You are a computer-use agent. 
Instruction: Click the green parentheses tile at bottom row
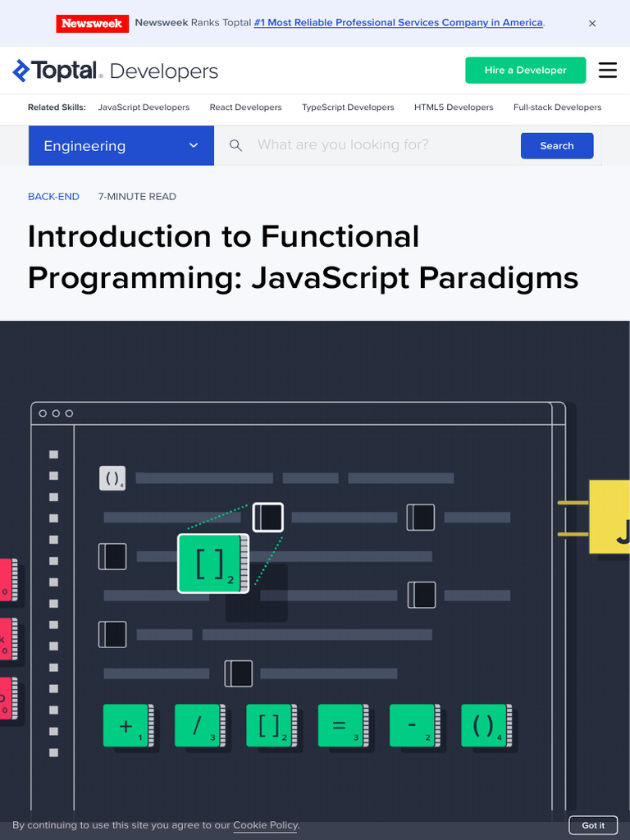click(x=486, y=725)
